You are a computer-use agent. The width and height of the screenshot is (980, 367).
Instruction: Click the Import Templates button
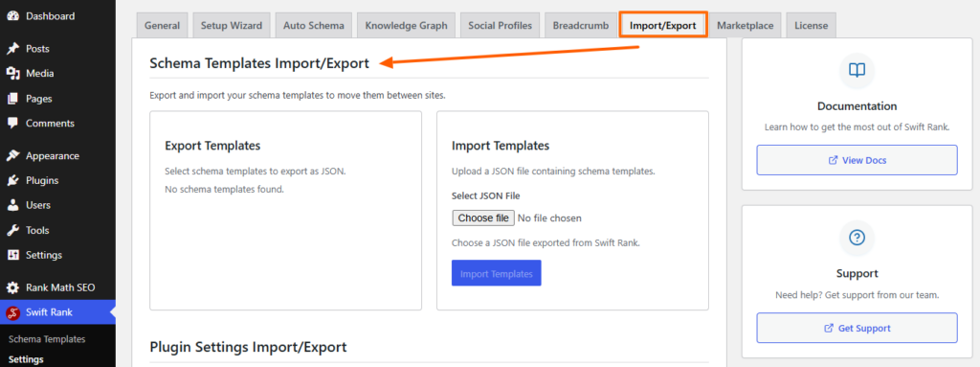pos(497,274)
